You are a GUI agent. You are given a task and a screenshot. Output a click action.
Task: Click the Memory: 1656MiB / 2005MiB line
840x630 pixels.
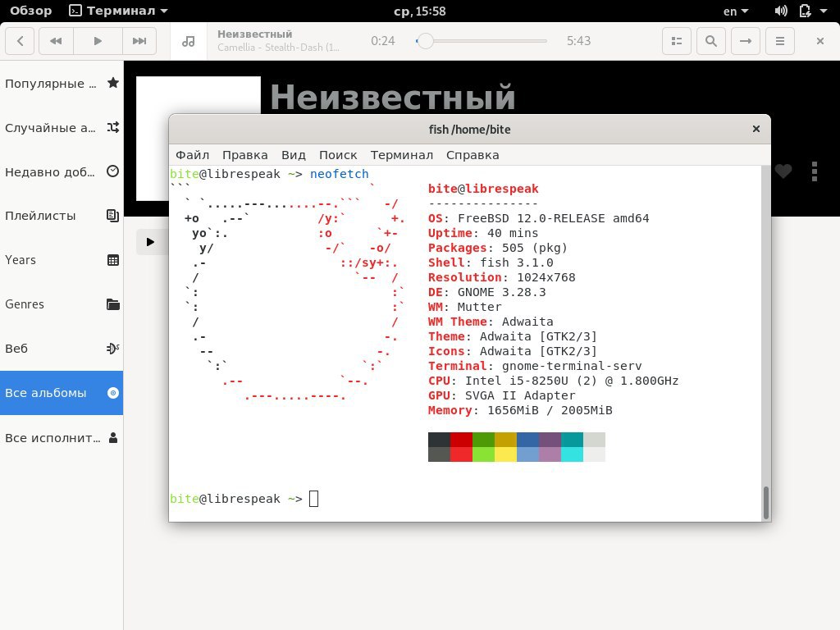click(519, 410)
